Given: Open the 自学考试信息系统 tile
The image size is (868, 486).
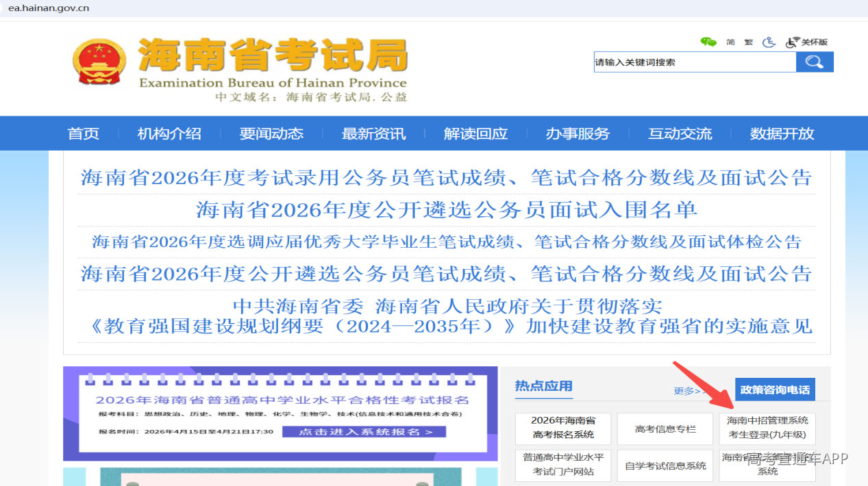Looking at the screenshot, I should [665, 465].
